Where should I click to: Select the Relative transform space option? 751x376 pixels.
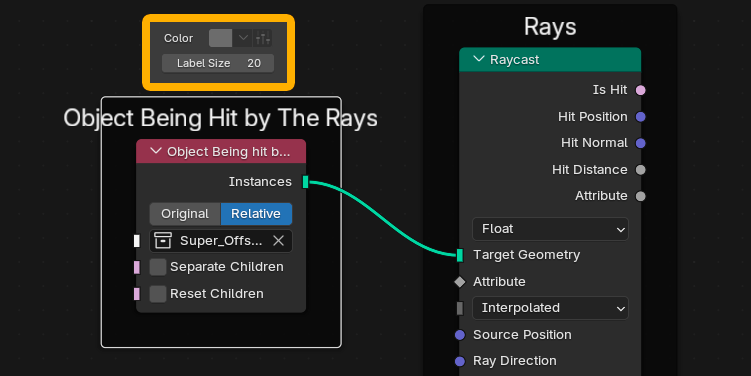[256, 214]
